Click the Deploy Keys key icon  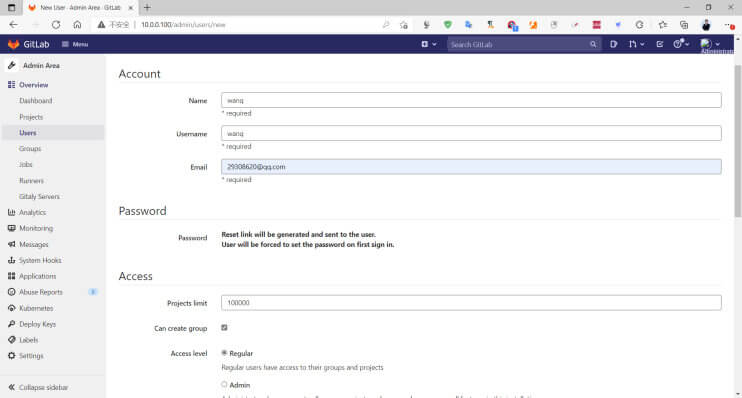pyautogui.click(x=11, y=324)
